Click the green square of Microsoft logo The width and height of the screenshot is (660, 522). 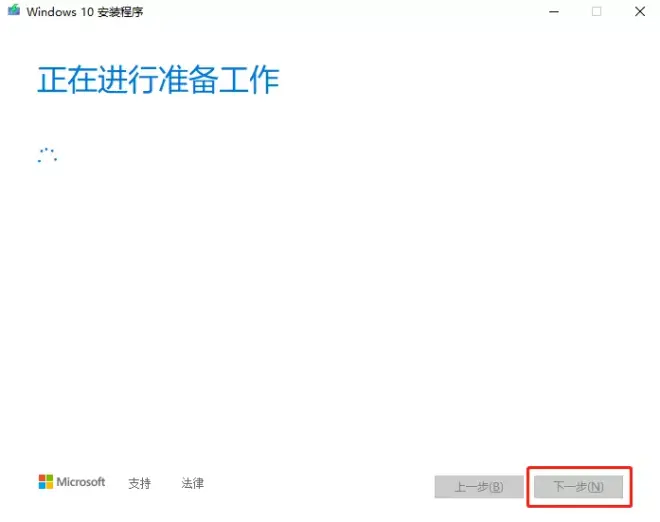click(x=50, y=478)
